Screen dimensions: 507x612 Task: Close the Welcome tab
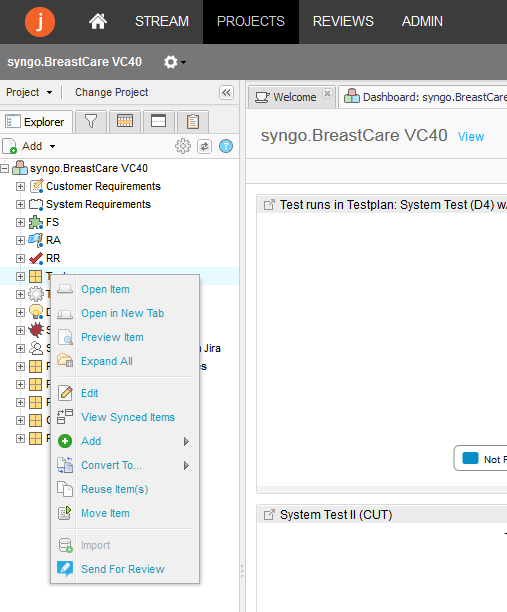[x=327, y=94]
